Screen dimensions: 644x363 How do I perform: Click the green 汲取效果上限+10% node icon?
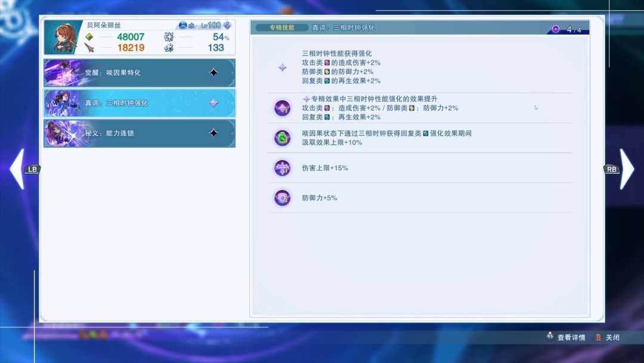tap(283, 138)
